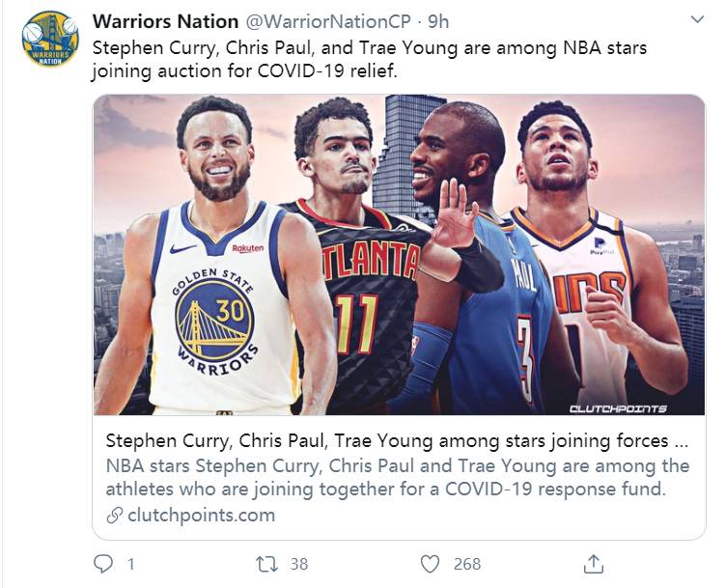725x588 pixels.
Task: Open the clutchpoints.com domain link
Action: (x=201, y=516)
